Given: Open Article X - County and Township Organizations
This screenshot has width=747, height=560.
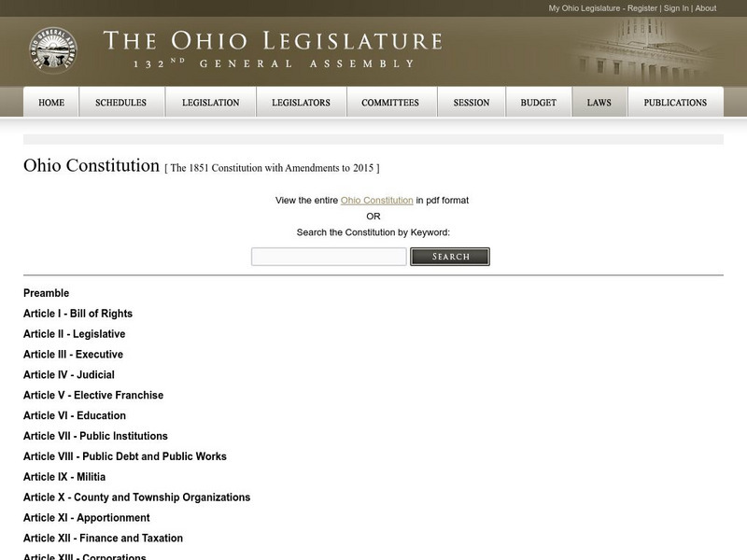Looking at the screenshot, I should click(136, 497).
